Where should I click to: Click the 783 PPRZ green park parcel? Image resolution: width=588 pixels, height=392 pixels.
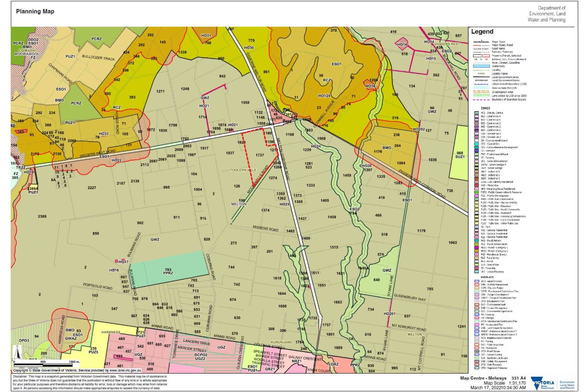[168, 271]
